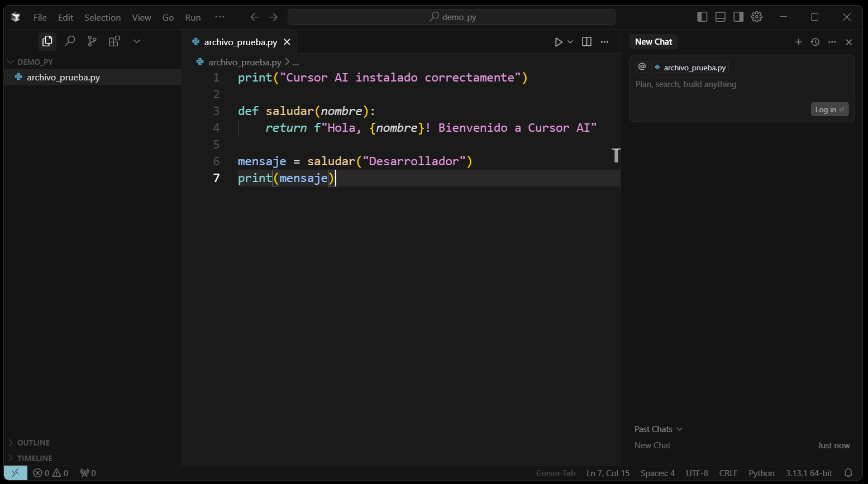868x484 pixels.
Task: Click the demo_py command center search box
Action: coord(451,17)
